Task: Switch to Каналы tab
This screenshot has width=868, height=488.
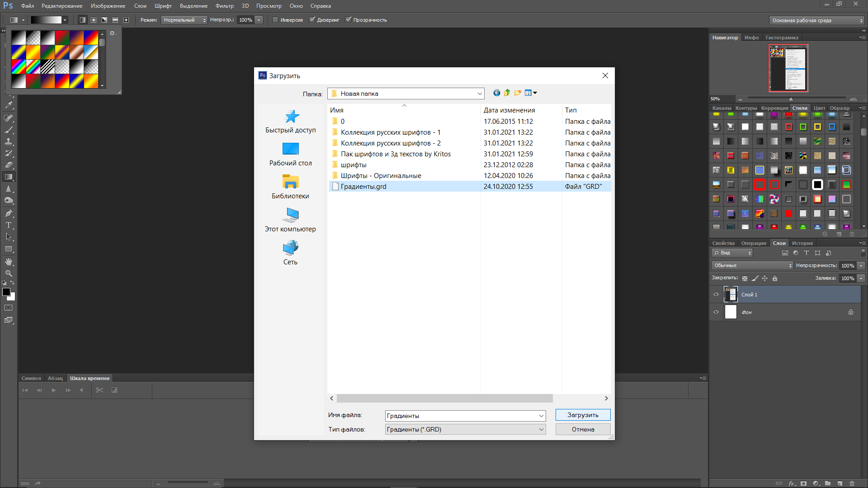Action: (722, 108)
